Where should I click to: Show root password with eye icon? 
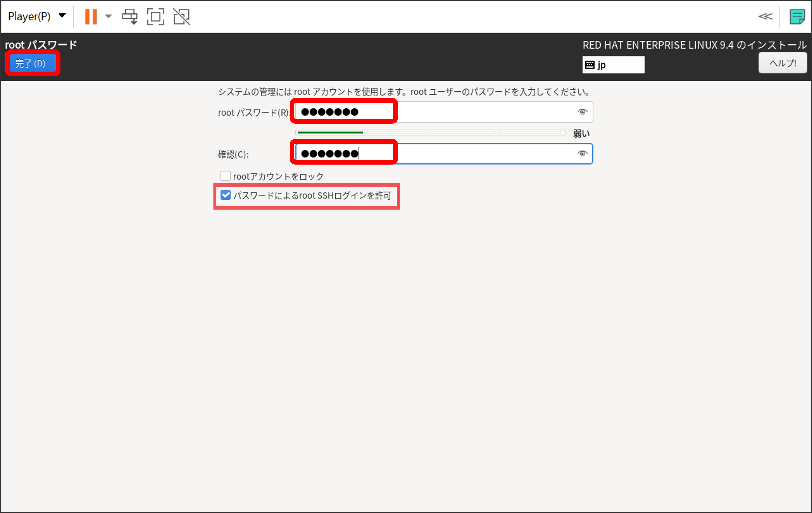coord(582,112)
